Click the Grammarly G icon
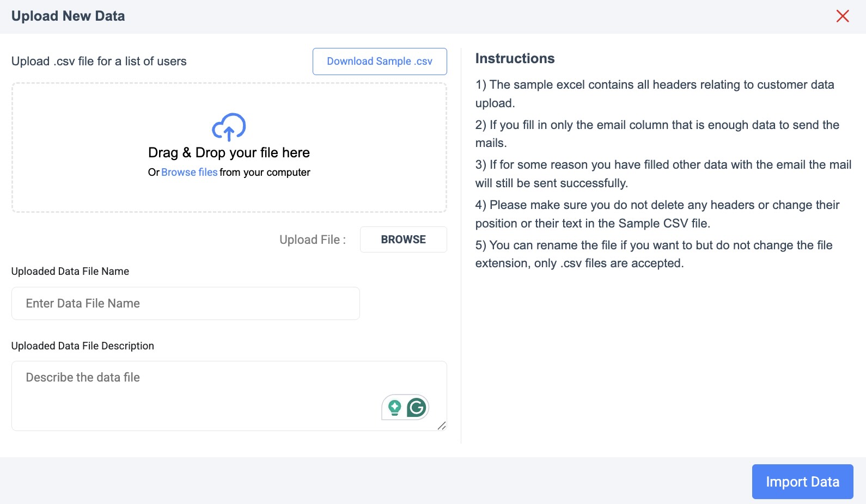The image size is (866, 504). point(417,407)
